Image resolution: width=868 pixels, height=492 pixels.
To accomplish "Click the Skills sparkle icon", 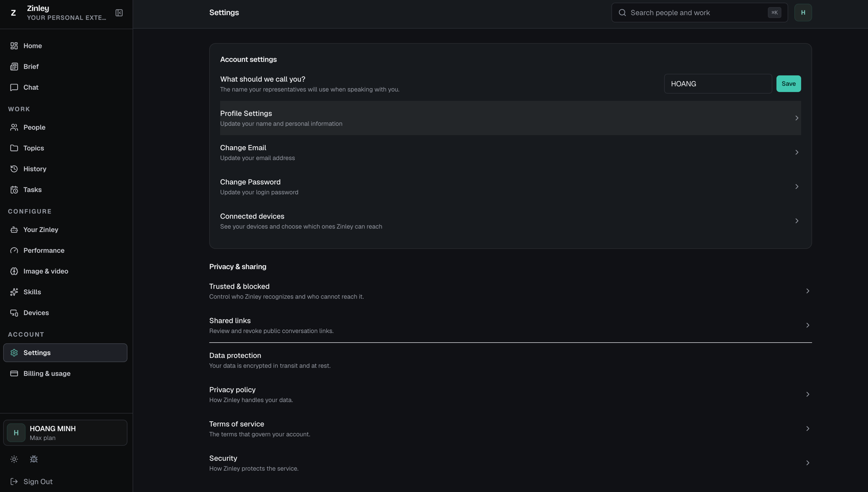I will point(14,292).
